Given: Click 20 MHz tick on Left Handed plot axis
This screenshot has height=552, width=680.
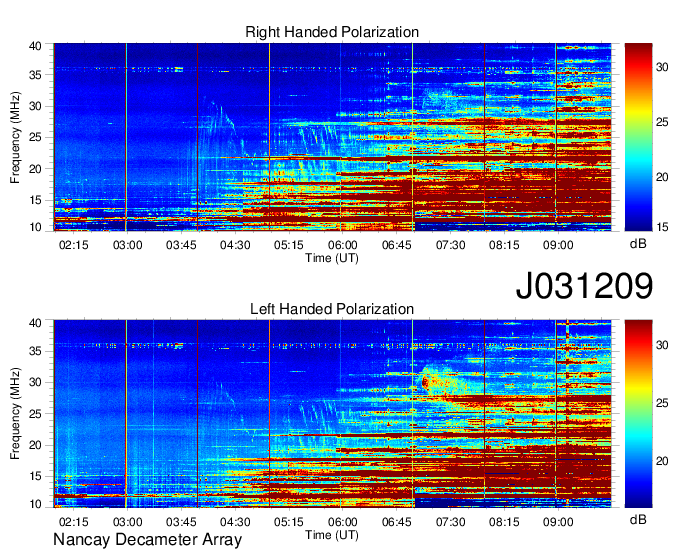Looking at the screenshot, I should point(35,445).
